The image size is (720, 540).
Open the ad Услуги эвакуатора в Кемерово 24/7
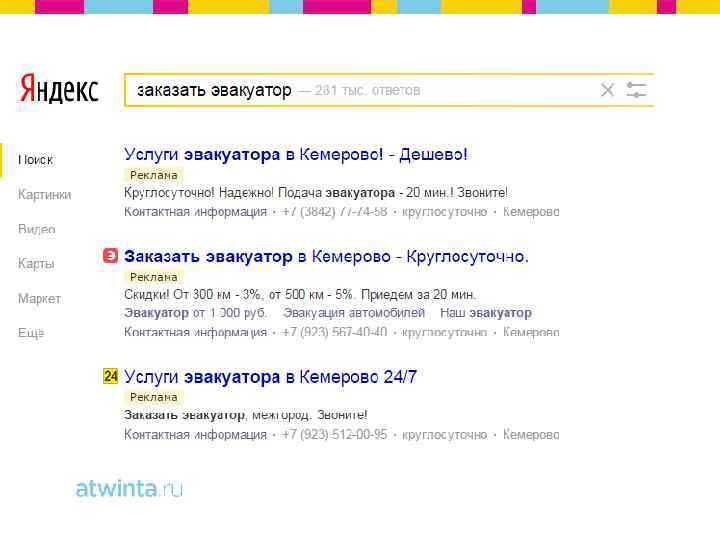coord(270,377)
